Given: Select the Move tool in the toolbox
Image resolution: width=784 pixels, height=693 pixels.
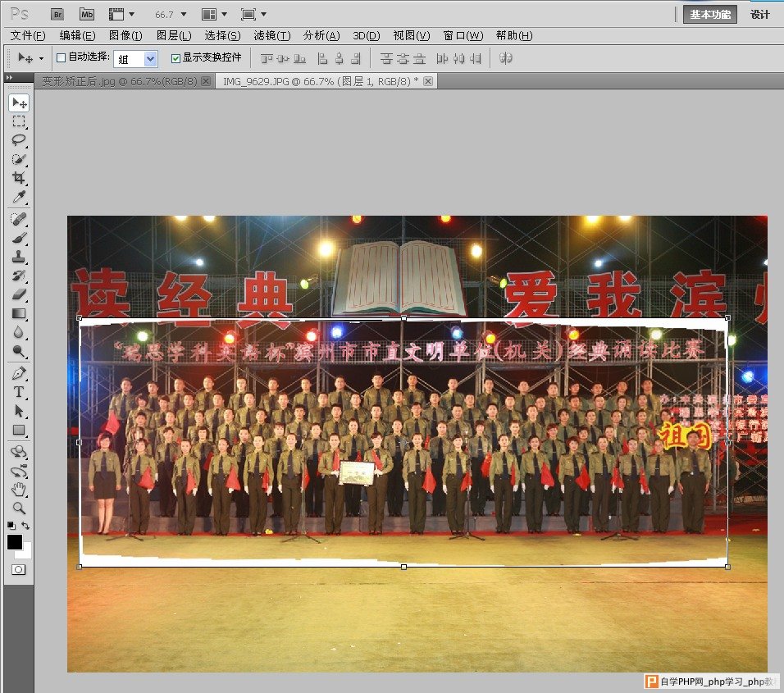Looking at the screenshot, I should tap(19, 103).
